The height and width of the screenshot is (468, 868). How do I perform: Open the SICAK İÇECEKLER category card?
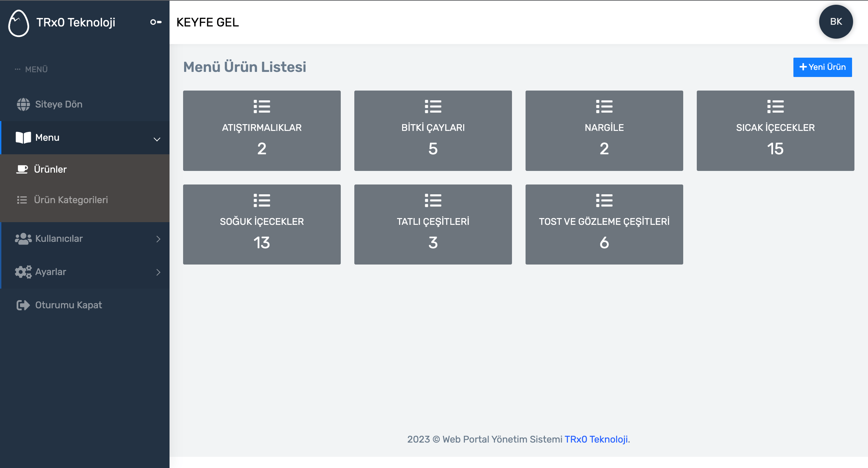775,131
